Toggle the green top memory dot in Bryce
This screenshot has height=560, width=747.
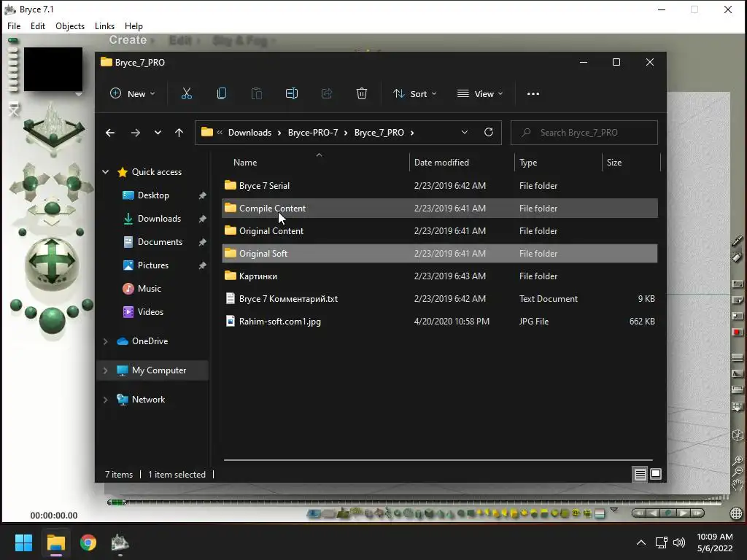[13, 41]
